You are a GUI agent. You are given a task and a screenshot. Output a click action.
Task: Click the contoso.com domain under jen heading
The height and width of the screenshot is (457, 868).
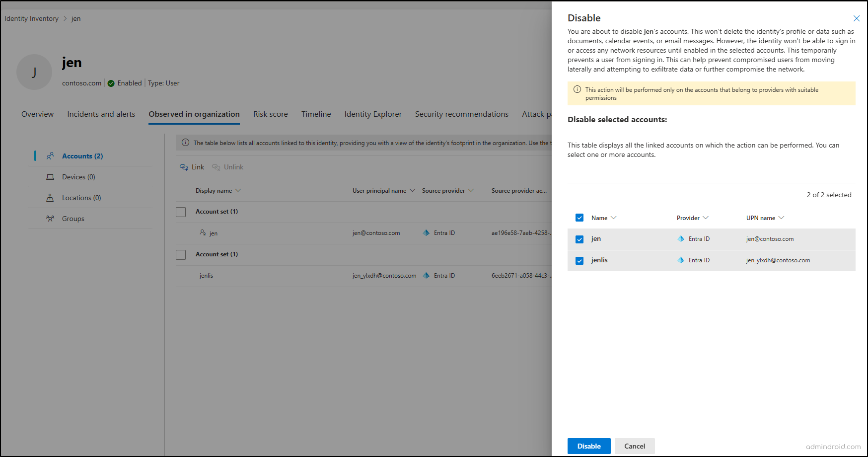81,83
